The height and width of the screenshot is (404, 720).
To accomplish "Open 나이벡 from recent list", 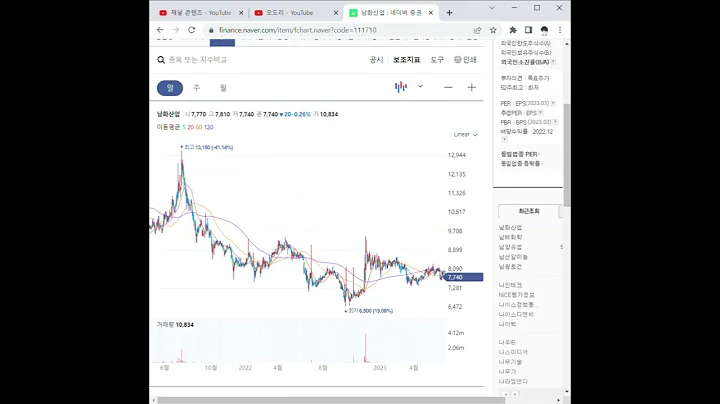I will tap(508, 324).
